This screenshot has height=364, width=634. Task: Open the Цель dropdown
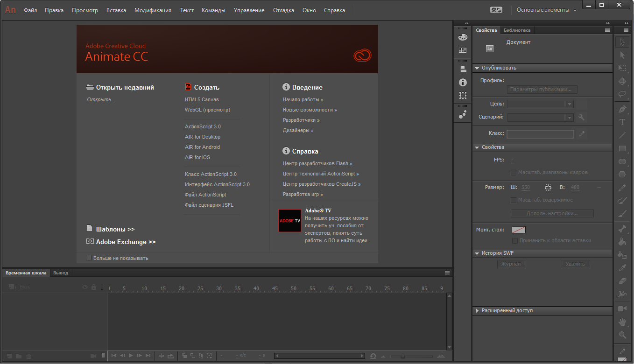[x=540, y=104]
